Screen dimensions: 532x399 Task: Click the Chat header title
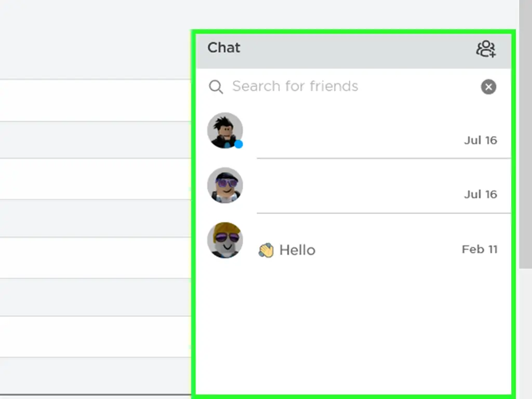coord(224,47)
